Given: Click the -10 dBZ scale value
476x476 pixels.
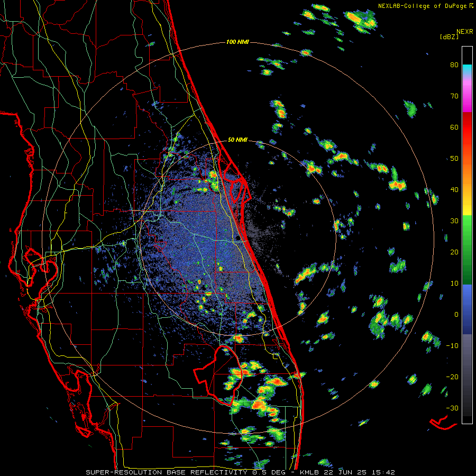Looking at the screenshot, I should (452, 346).
